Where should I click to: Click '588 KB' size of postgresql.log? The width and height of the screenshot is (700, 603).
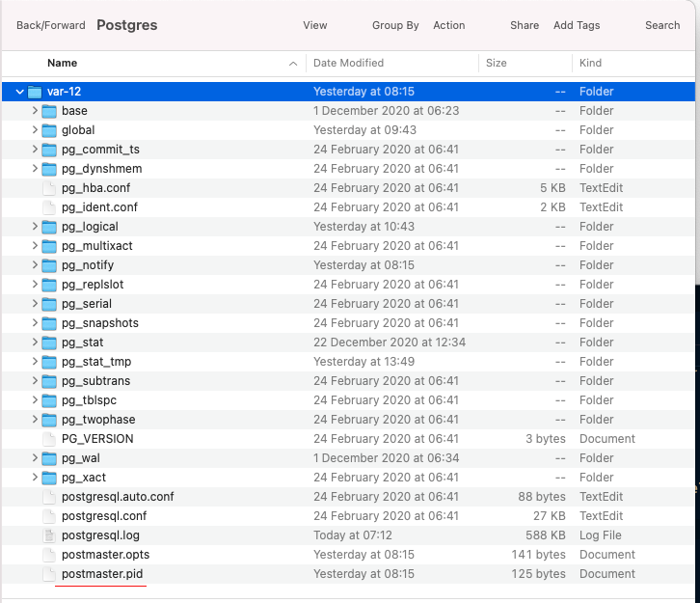[546, 535]
